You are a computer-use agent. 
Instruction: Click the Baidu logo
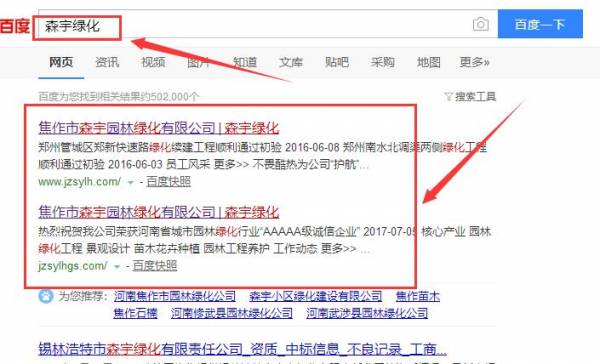click(15, 26)
